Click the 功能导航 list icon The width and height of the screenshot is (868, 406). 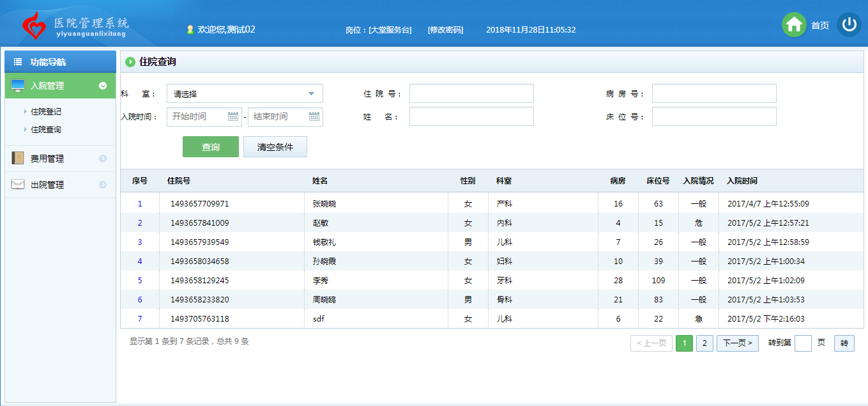[x=18, y=62]
